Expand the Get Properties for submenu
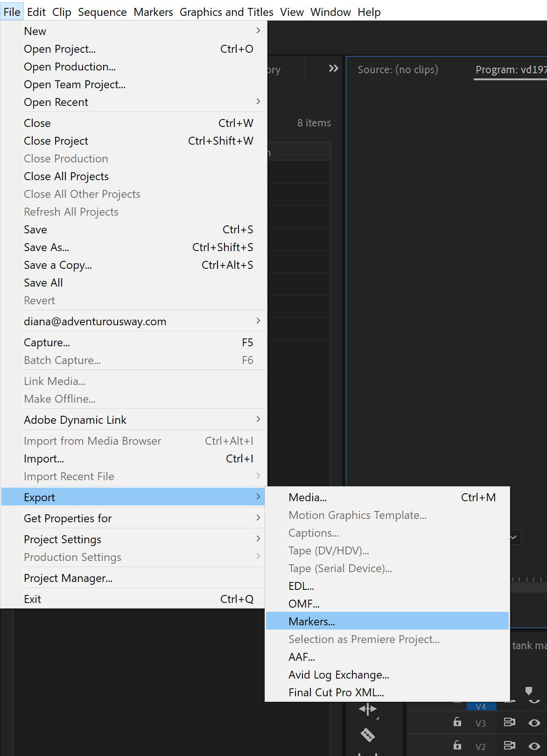547x756 pixels. point(133,518)
